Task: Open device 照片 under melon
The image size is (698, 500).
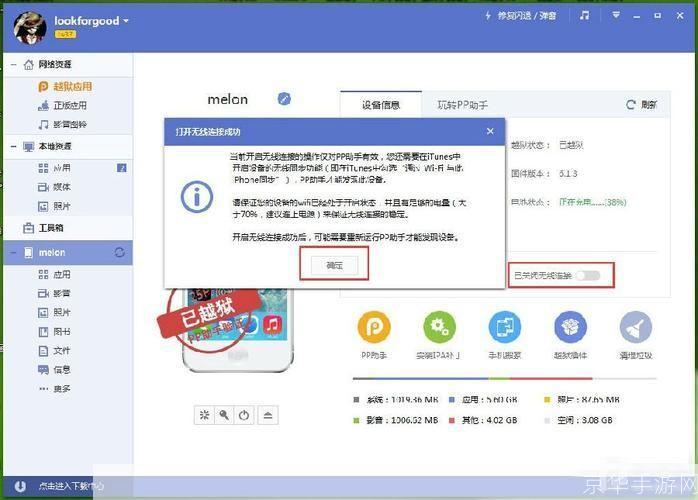Action: click(x=55, y=312)
